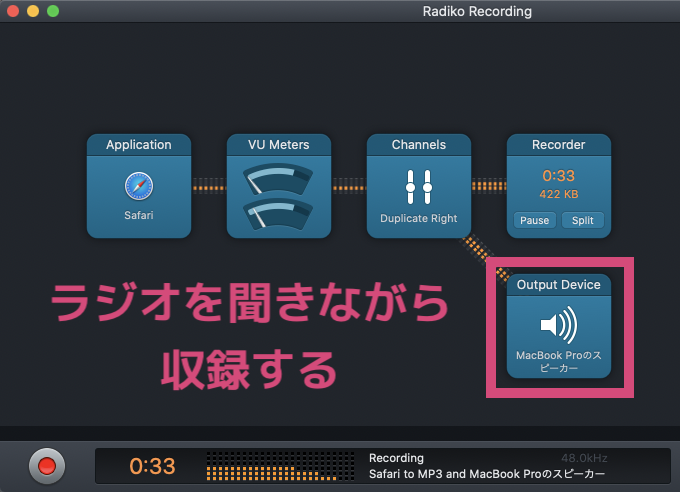Click the Safari source label

tap(139, 215)
